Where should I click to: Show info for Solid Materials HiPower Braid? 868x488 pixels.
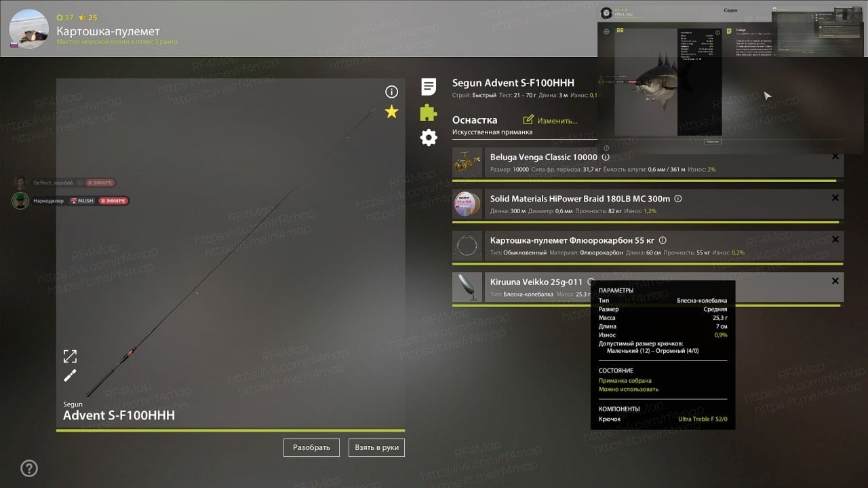[678, 199]
